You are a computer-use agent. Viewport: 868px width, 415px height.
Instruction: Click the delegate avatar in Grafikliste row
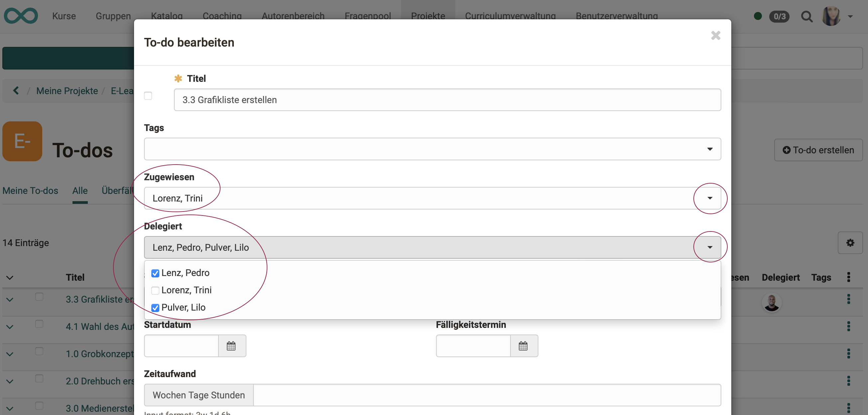[x=771, y=302]
